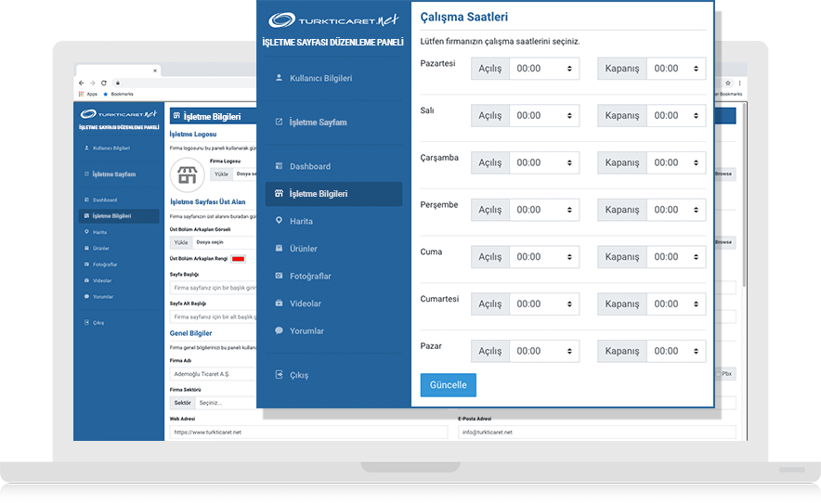Image resolution: width=821 pixels, height=504 pixels.
Task: Open the Sektör Seçiniz dropdown
Action: point(226,403)
